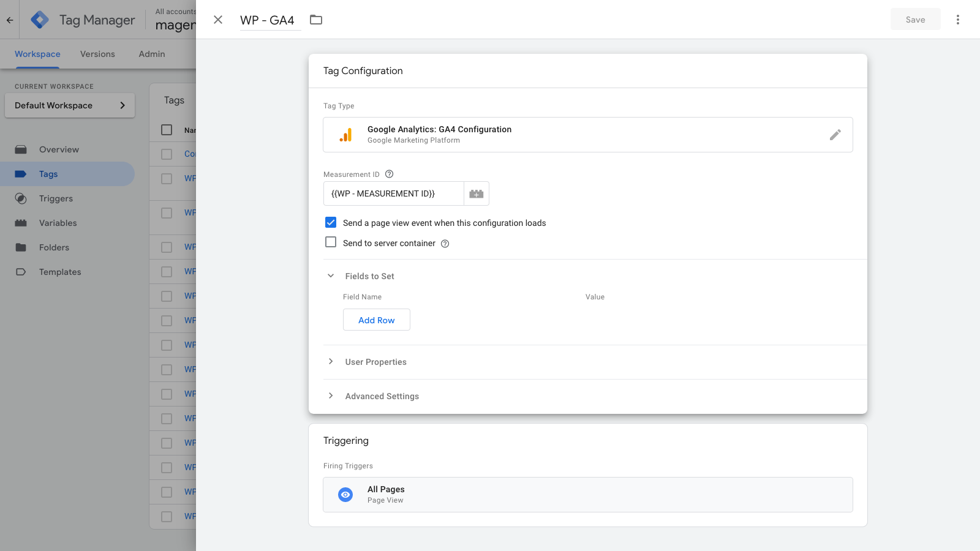This screenshot has height=551, width=980.
Task: Switch to the Workspace tab
Action: 37,54
